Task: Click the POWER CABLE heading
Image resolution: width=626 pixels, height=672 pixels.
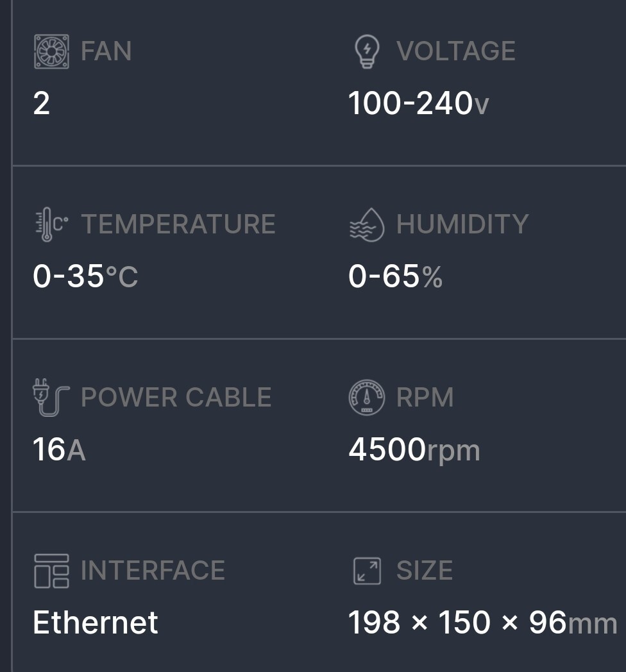Action: point(176,398)
